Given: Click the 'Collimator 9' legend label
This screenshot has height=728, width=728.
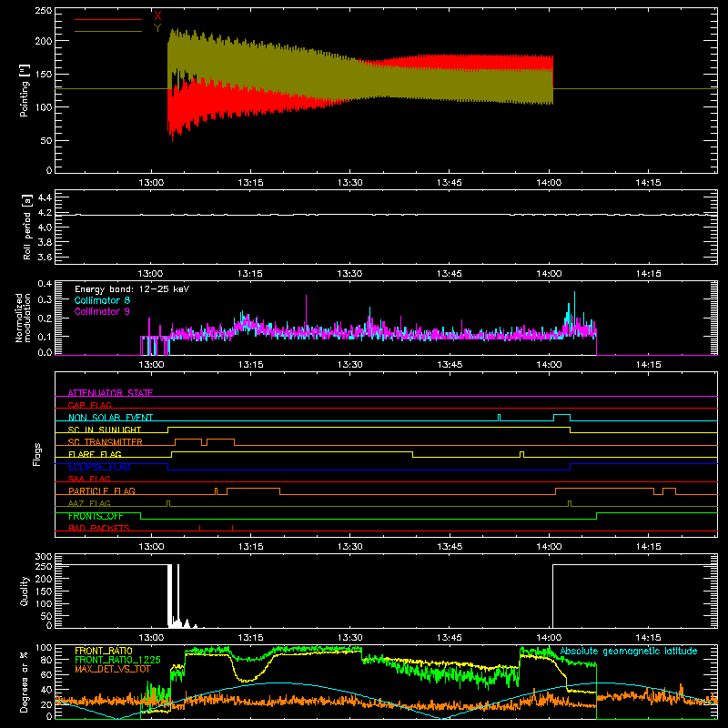Looking at the screenshot, I should point(102,311).
